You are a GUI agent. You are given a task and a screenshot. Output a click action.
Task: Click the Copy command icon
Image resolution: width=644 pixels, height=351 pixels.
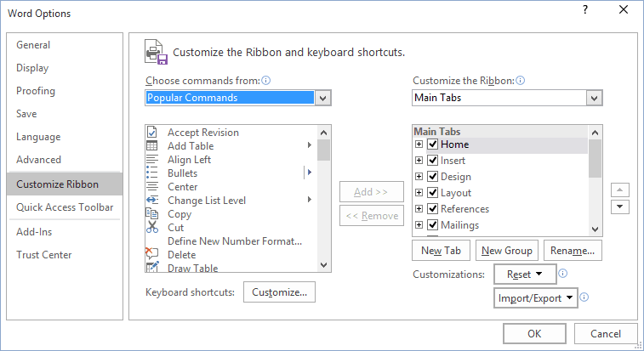tap(152, 213)
